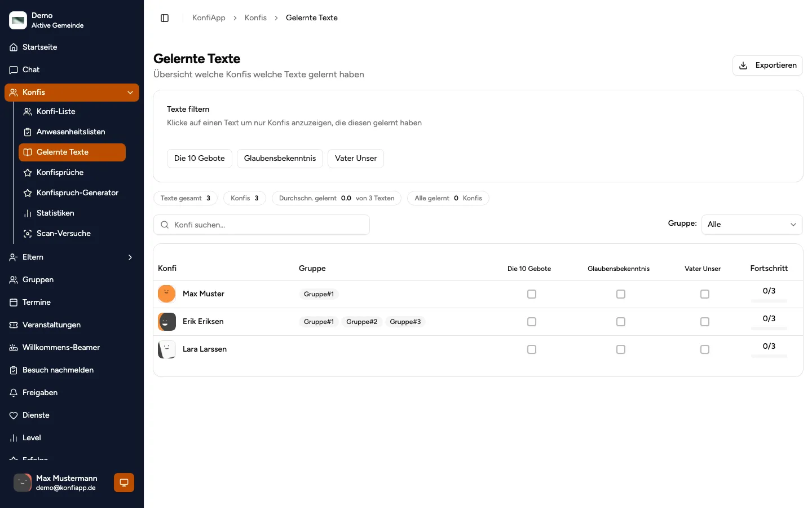Image resolution: width=812 pixels, height=508 pixels.
Task: Filter by Glaubensbekenntnis text button
Action: pos(280,159)
